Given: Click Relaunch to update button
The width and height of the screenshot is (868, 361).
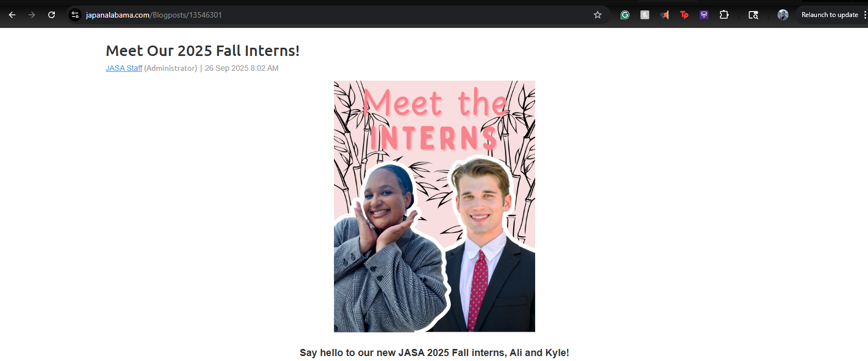Looking at the screenshot, I should 830,15.
